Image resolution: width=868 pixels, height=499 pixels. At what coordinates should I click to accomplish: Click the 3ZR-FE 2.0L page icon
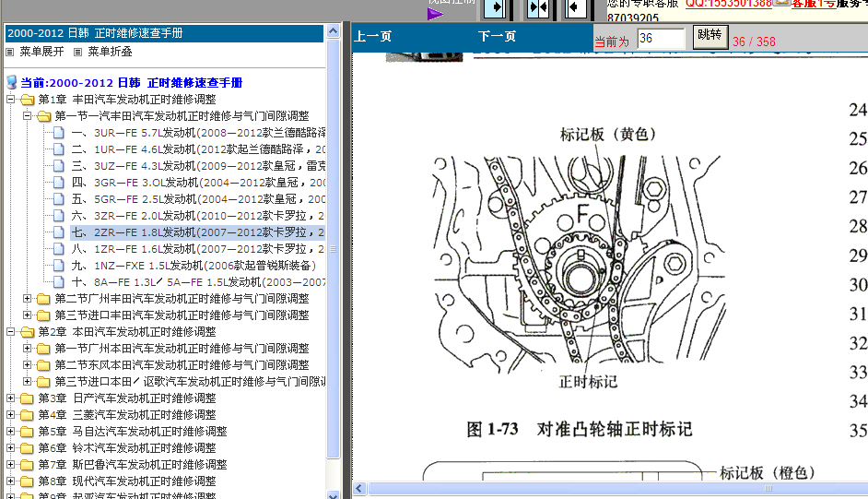coord(59,216)
